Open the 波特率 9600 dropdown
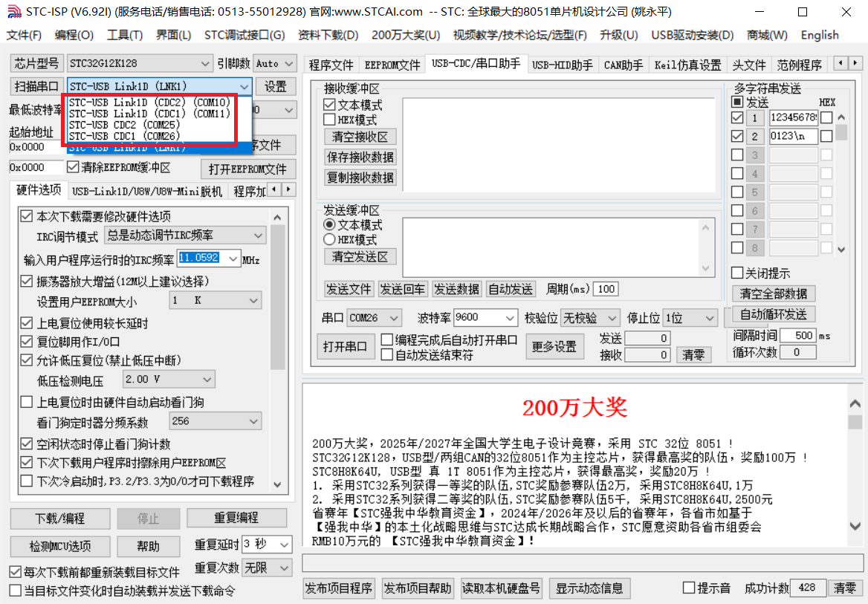 click(x=510, y=318)
